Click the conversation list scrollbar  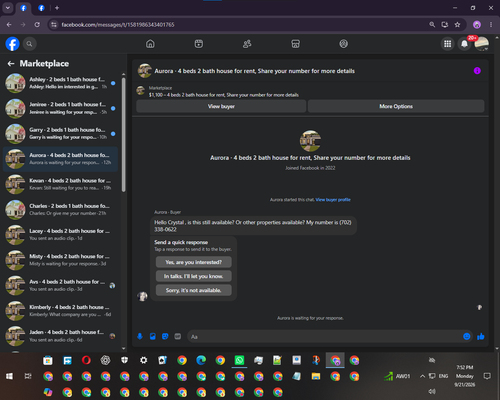tap(124, 135)
